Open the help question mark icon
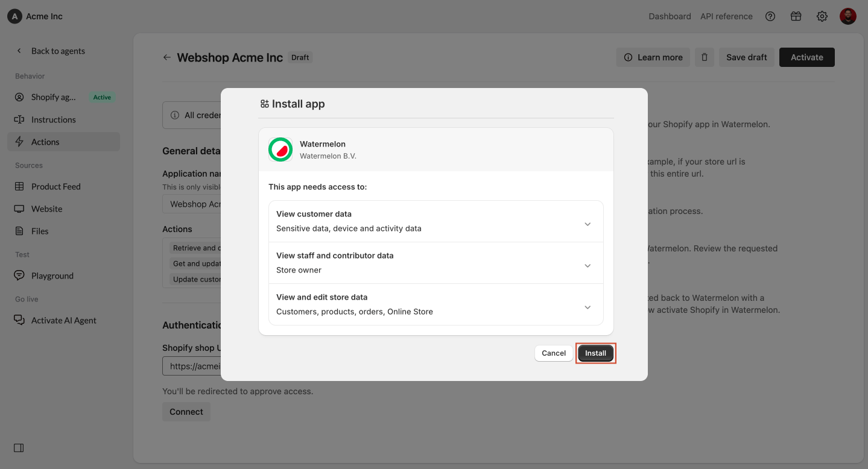Screen dimensions: 868x469 coord(770,16)
